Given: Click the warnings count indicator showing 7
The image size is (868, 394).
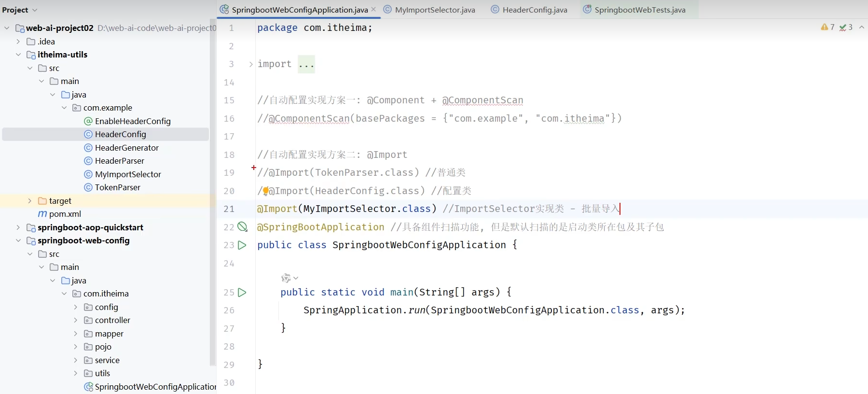Looking at the screenshot, I should pyautogui.click(x=828, y=28).
